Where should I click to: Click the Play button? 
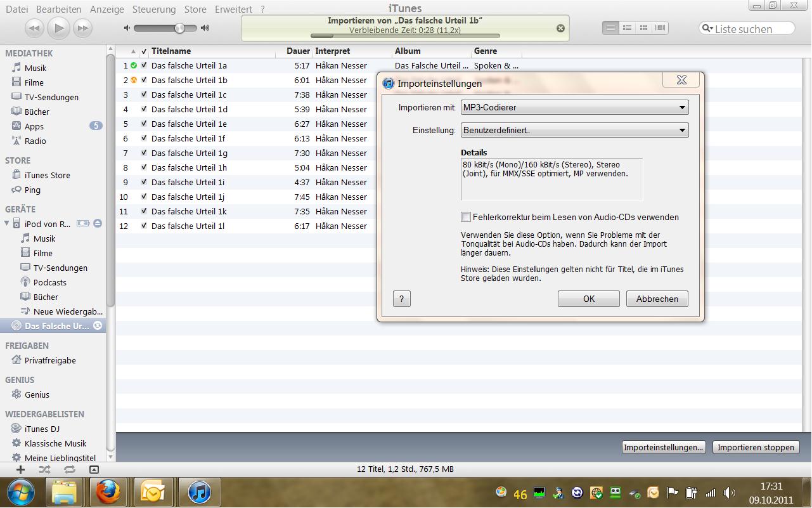59,27
